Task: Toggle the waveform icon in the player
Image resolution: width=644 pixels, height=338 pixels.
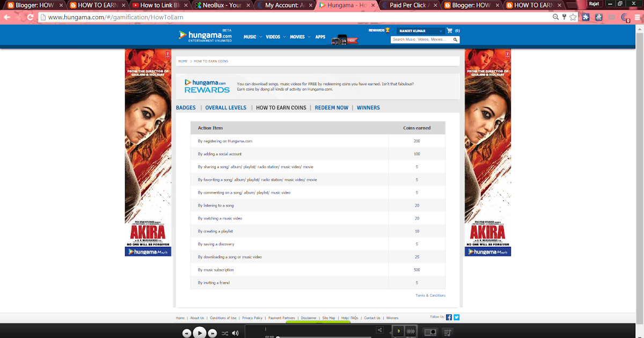Action: click(411, 332)
